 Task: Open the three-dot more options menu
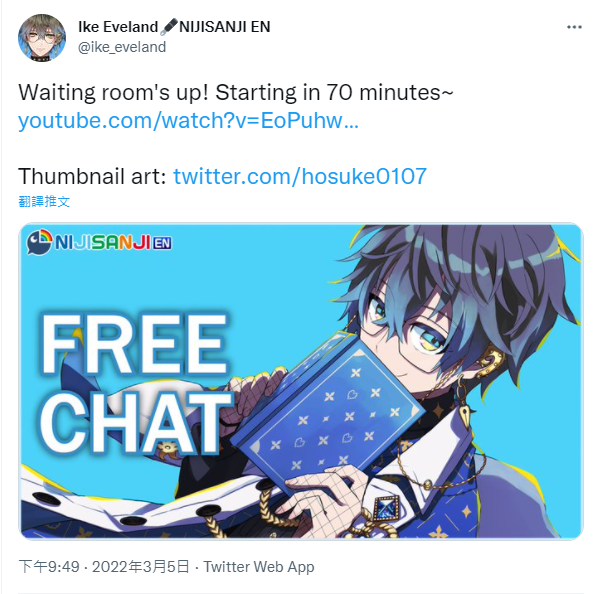(x=574, y=27)
